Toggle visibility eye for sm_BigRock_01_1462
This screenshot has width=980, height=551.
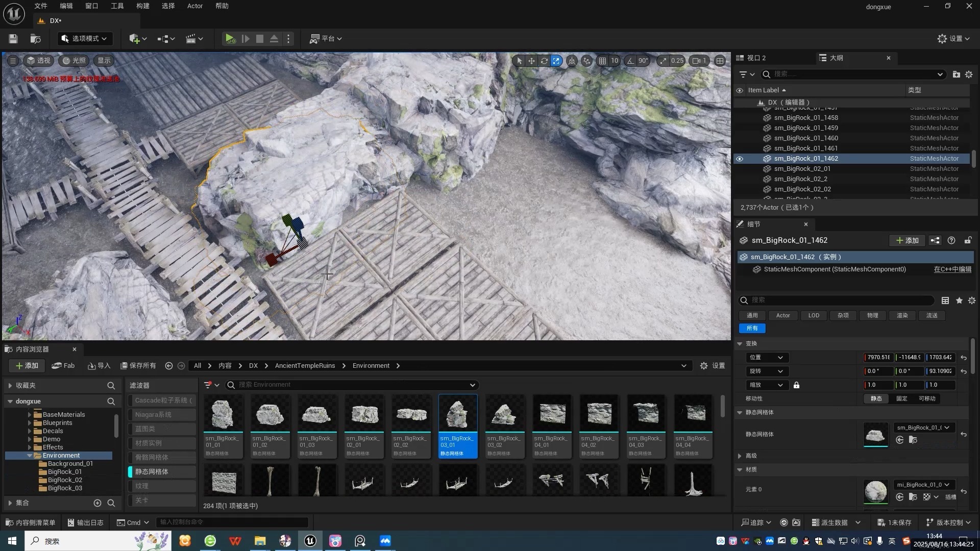pos(740,159)
